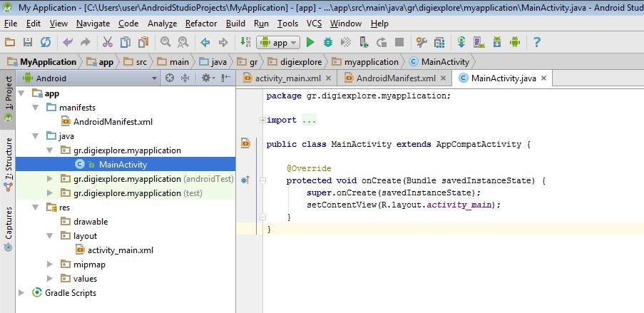Click the Replace magnifier icon
The image size is (644, 313).
(x=183, y=42)
